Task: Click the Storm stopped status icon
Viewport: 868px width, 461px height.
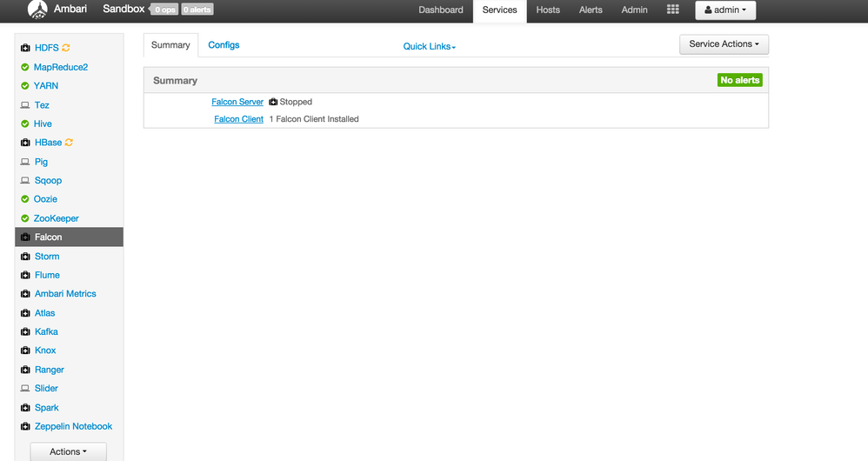Action: pyautogui.click(x=25, y=257)
